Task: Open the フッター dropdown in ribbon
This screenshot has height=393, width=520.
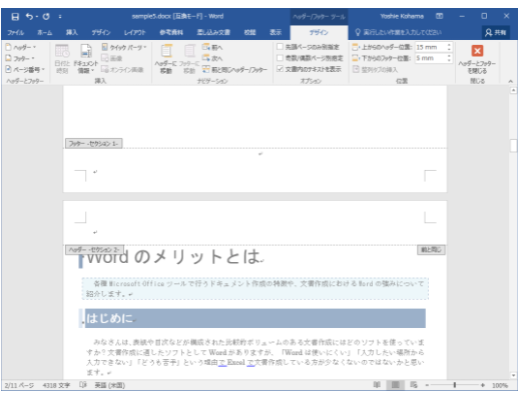Action: (20, 58)
